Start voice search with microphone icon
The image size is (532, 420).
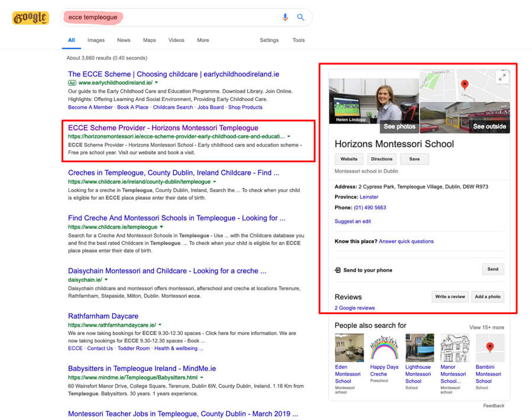tap(285, 17)
